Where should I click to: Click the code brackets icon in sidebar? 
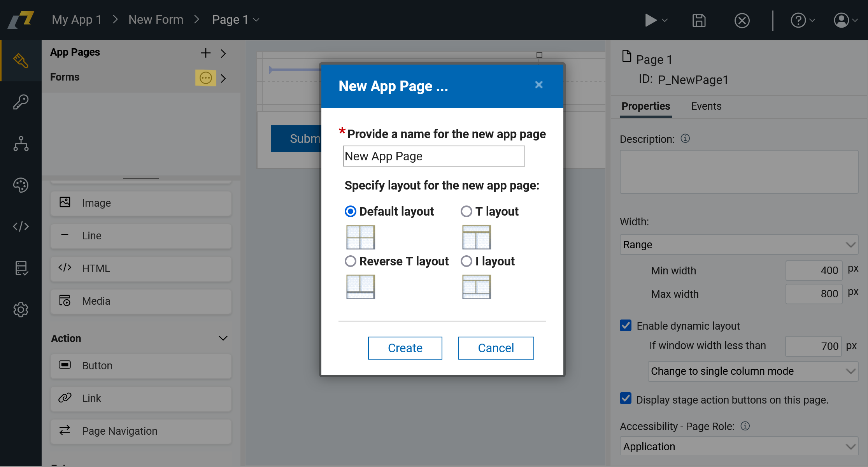pyautogui.click(x=21, y=226)
